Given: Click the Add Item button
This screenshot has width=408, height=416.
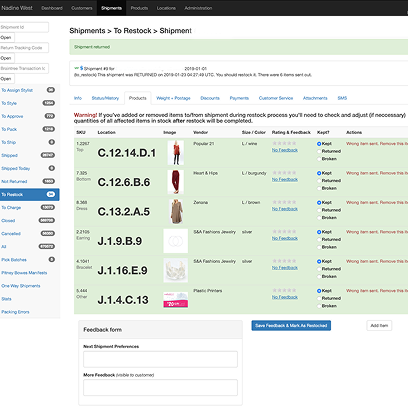Looking at the screenshot, I should pos(379,326).
